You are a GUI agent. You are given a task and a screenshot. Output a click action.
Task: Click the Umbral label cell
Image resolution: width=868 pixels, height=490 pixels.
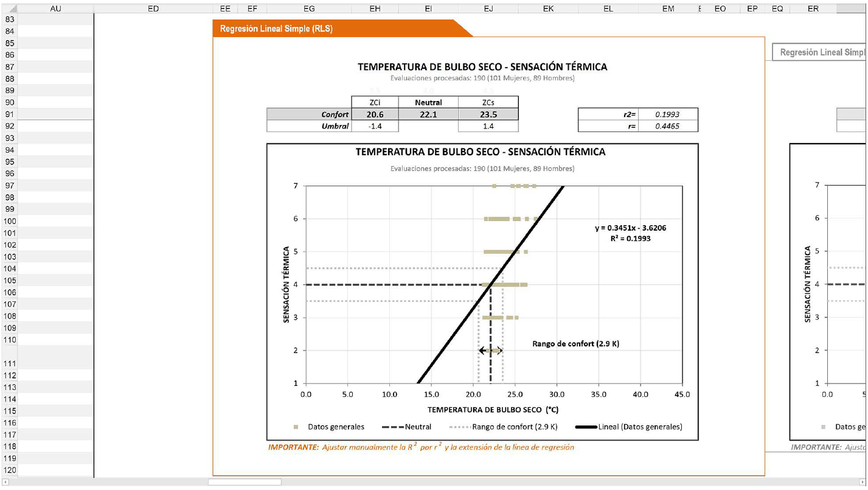309,126
